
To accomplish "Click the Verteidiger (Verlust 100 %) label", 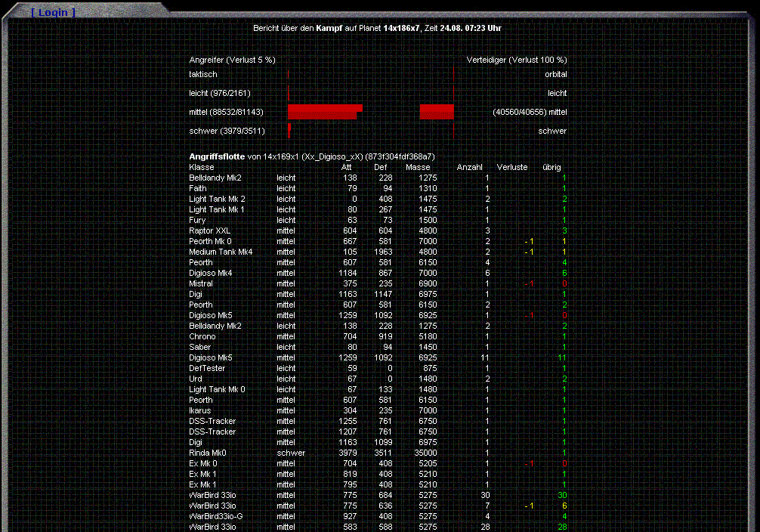I will [x=517, y=60].
